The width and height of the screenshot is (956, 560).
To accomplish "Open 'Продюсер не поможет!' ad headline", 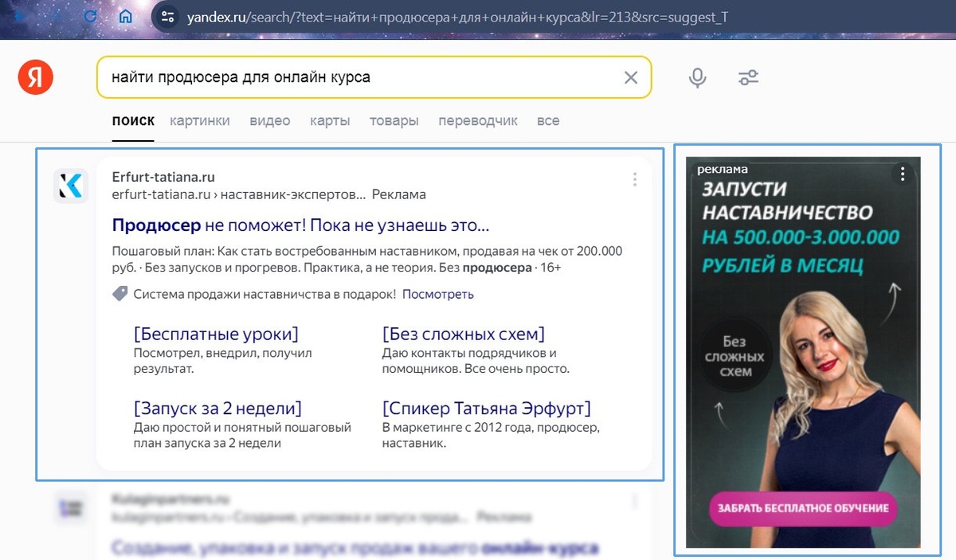I will click(x=300, y=225).
